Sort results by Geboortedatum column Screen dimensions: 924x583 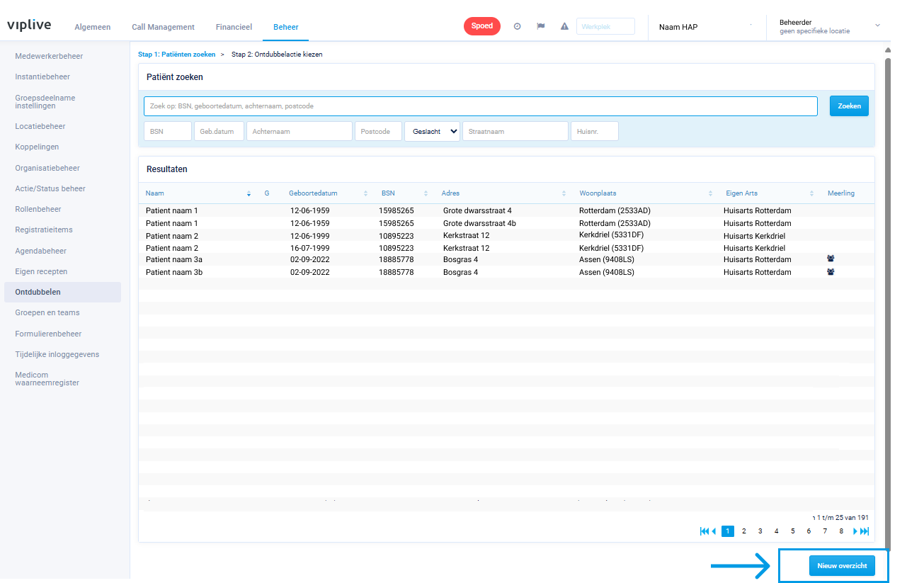[365, 193]
